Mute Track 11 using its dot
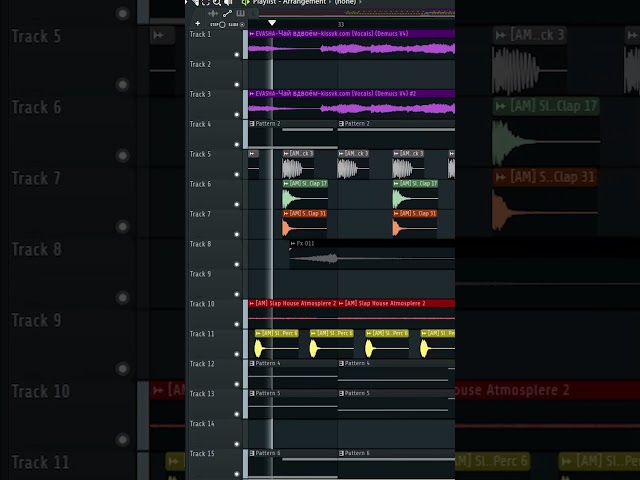The width and height of the screenshot is (640, 480). click(x=237, y=354)
